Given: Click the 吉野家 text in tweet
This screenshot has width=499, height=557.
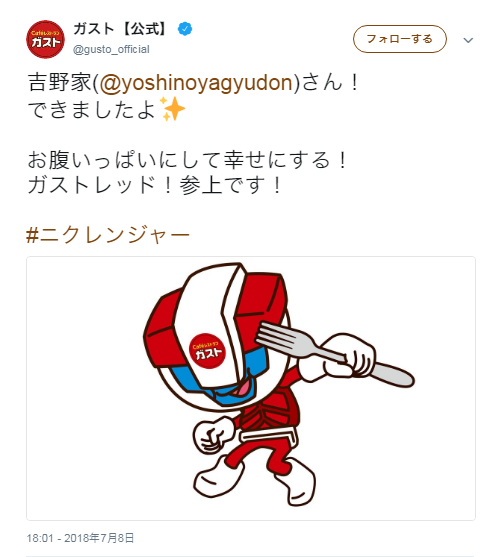Looking at the screenshot, I should click(60, 83).
